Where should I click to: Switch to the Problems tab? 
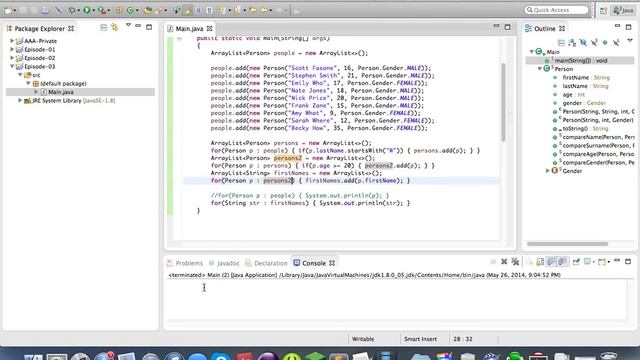point(185,263)
